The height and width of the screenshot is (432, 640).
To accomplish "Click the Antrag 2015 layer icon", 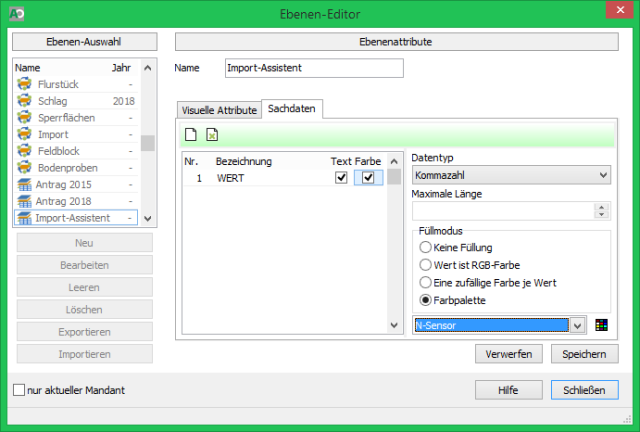I will 26,183.
